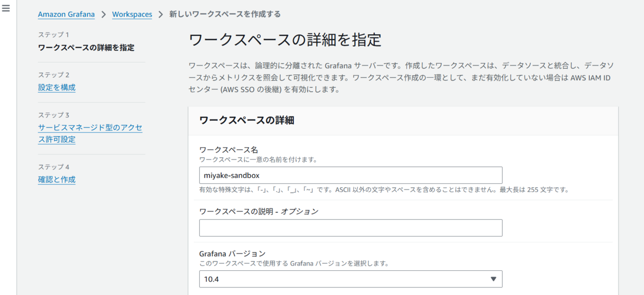Viewport: 644px width, 295px height.
Task: Go to step 4 確認と作成
Action: coord(57,180)
